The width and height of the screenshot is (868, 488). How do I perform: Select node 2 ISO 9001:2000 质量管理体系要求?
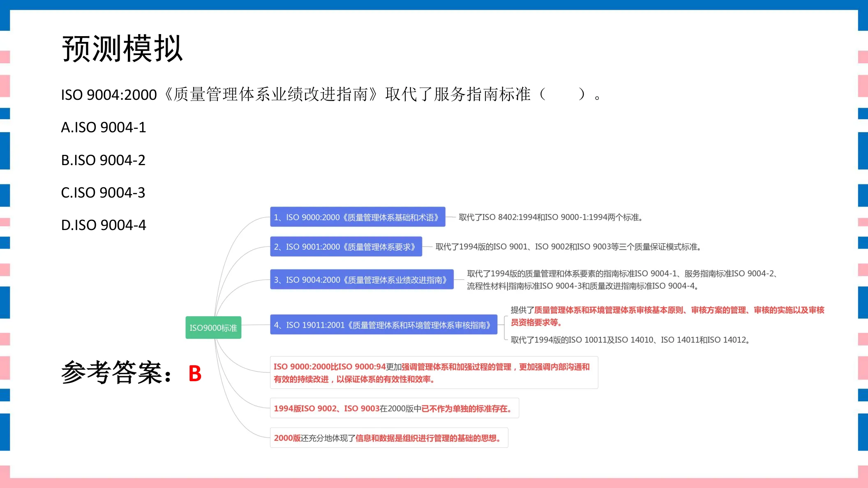(x=346, y=246)
